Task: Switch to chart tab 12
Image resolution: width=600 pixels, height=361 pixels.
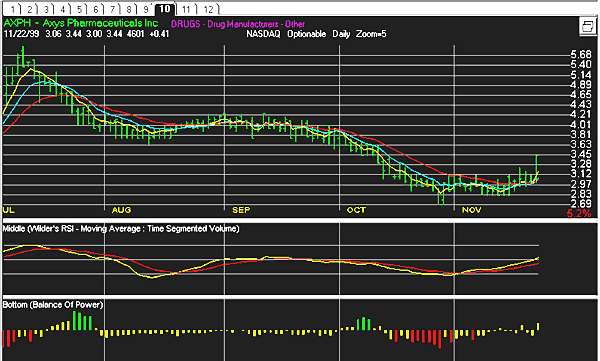Action: point(208,9)
